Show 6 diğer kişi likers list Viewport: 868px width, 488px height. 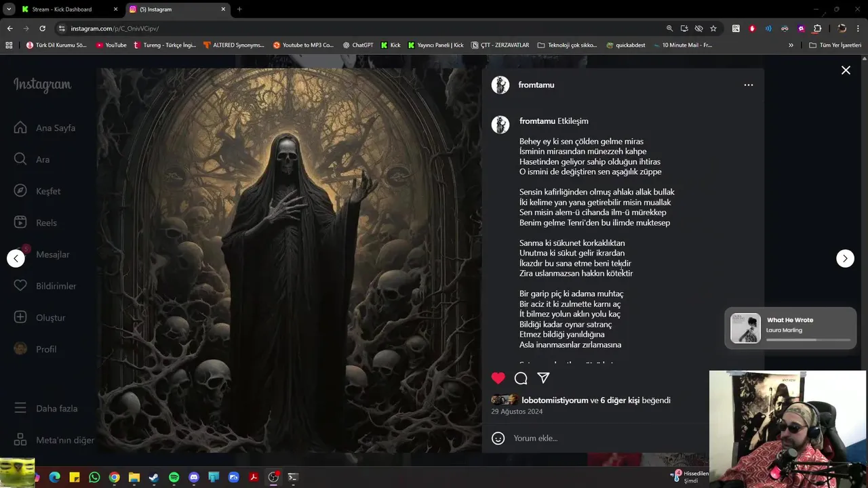[x=620, y=400]
